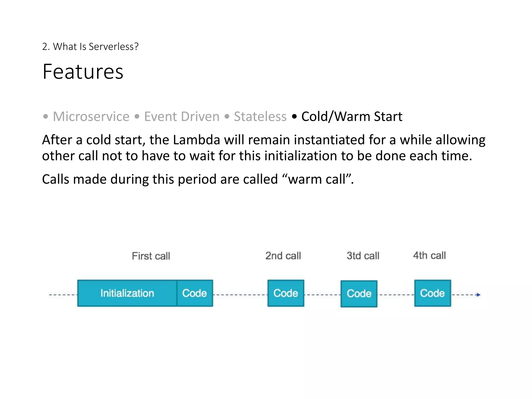Click the "3td call" label
The image size is (532, 399).
[363, 256]
